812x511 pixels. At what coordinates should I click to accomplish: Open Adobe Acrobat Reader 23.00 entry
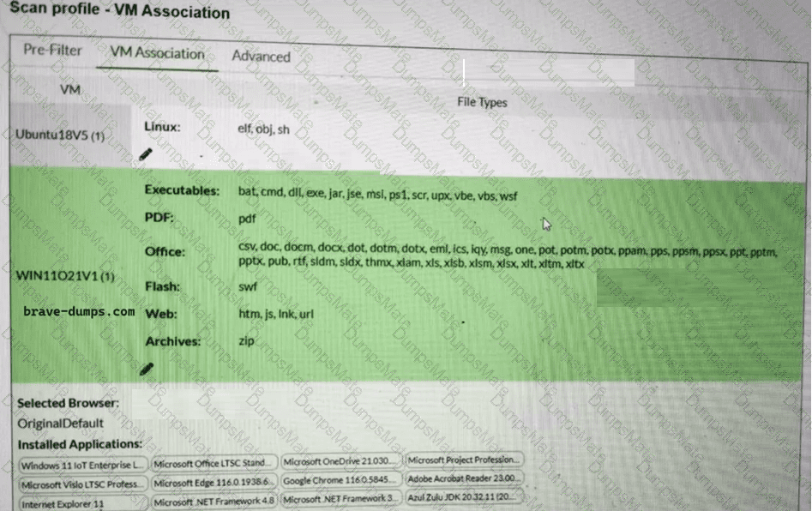pos(463,478)
